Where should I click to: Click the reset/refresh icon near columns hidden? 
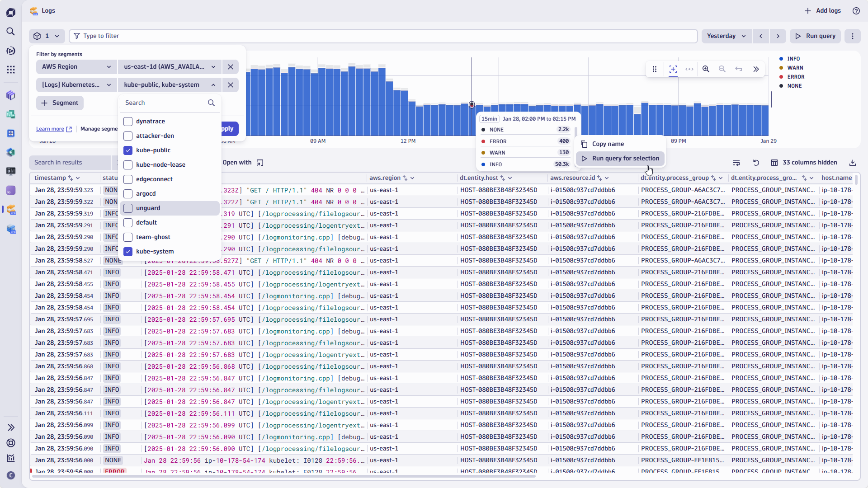click(756, 162)
